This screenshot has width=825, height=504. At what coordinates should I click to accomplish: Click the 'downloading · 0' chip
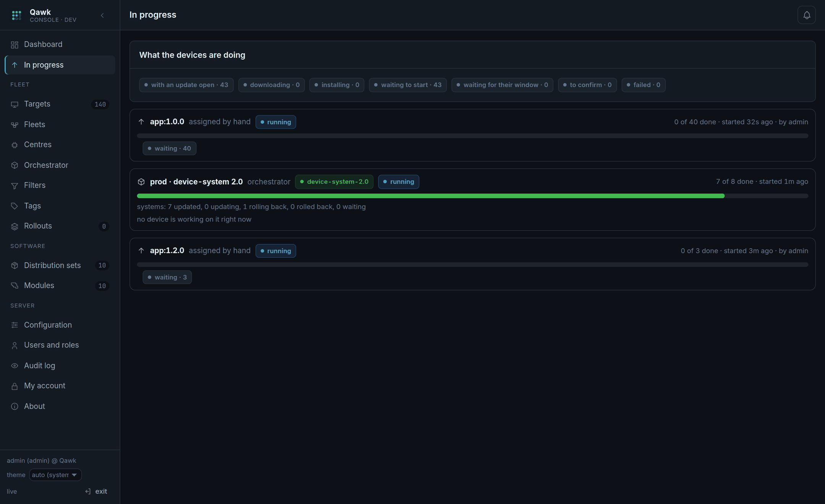271,85
